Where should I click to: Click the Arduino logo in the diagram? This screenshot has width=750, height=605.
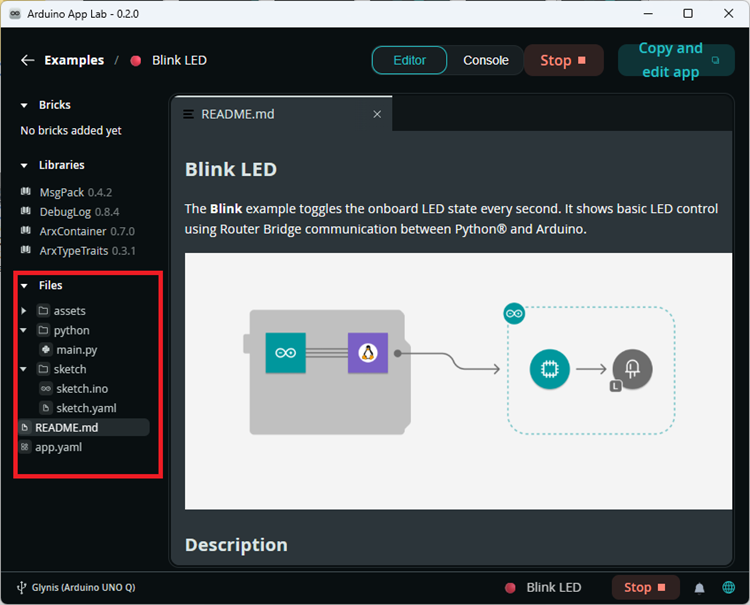pos(285,353)
